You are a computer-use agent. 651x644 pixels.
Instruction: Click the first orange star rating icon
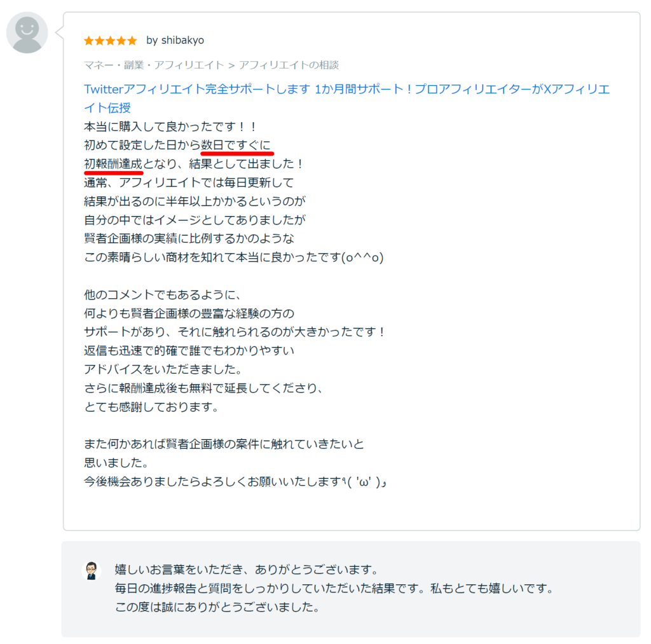coord(89,40)
